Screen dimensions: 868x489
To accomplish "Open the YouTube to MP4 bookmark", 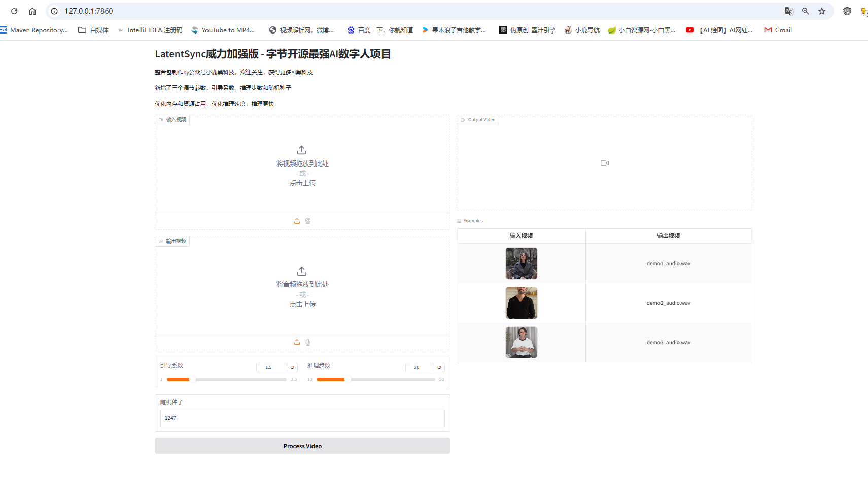I will coord(223,30).
